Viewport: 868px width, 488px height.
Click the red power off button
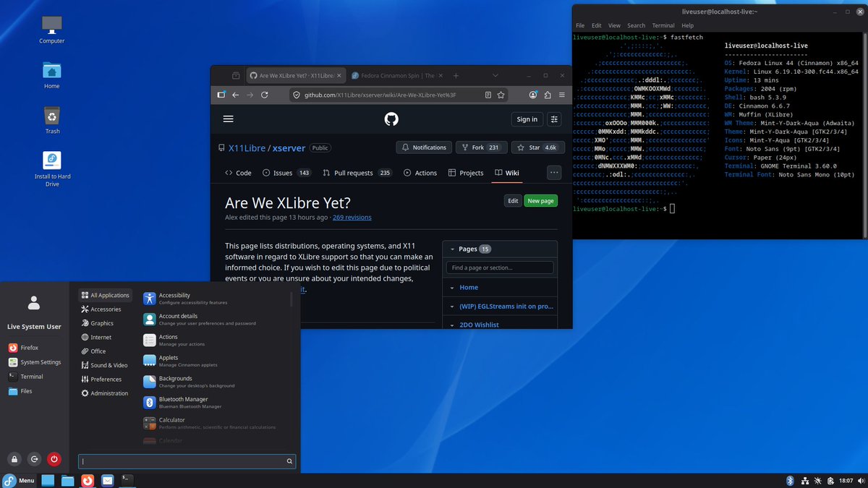point(54,459)
